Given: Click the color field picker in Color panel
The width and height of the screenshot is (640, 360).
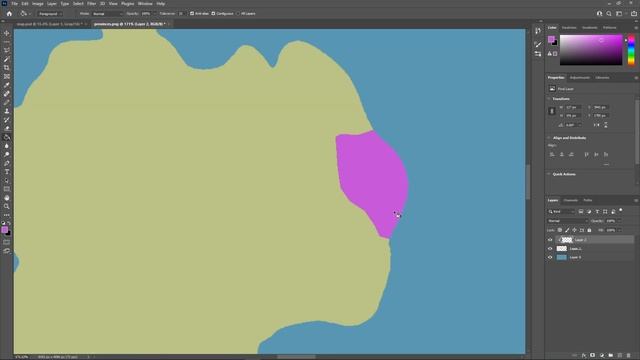Looking at the screenshot, I should point(591,50).
